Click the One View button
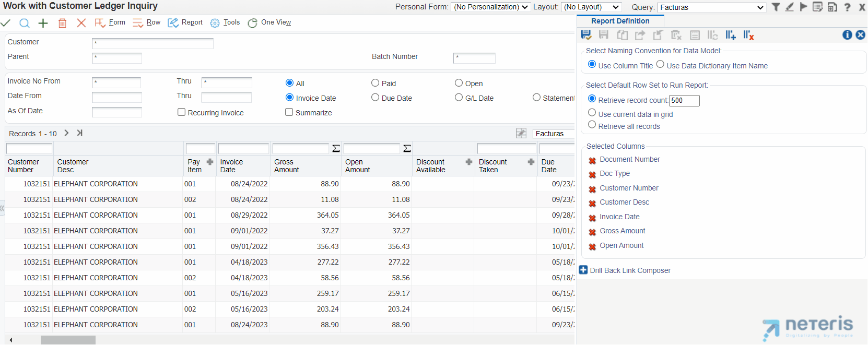Screen dimensions: 868x345 coord(269,22)
